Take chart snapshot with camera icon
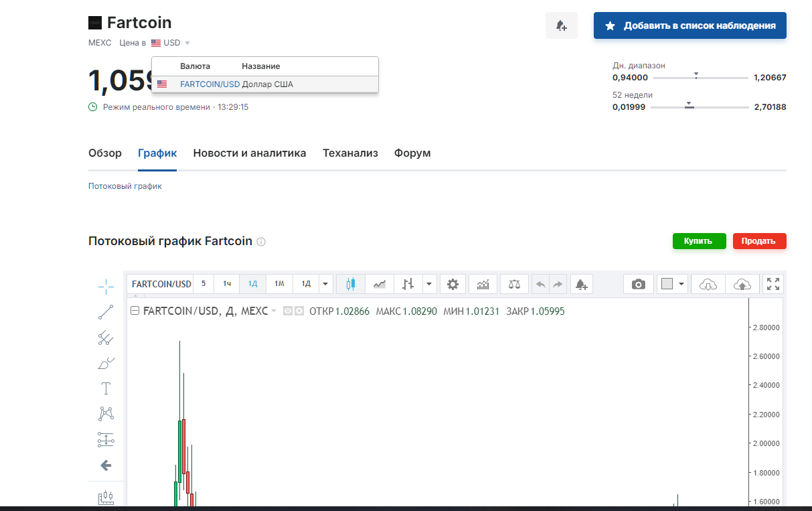 point(639,284)
